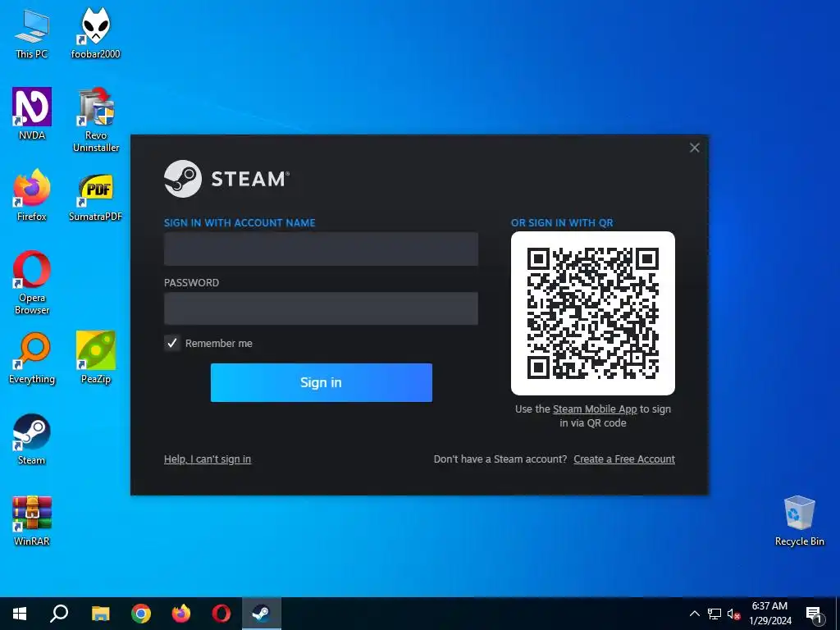840x630 pixels.
Task: Open the This PC desktop icon
Action: tap(32, 34)
